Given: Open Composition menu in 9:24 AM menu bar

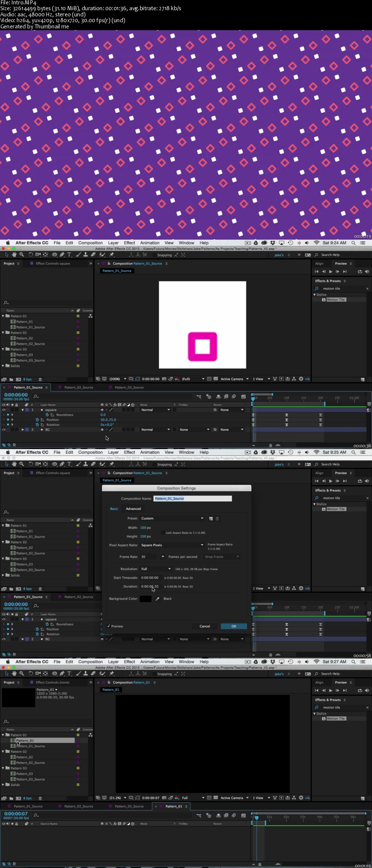Looking at the screenshot, I should 90,243.
